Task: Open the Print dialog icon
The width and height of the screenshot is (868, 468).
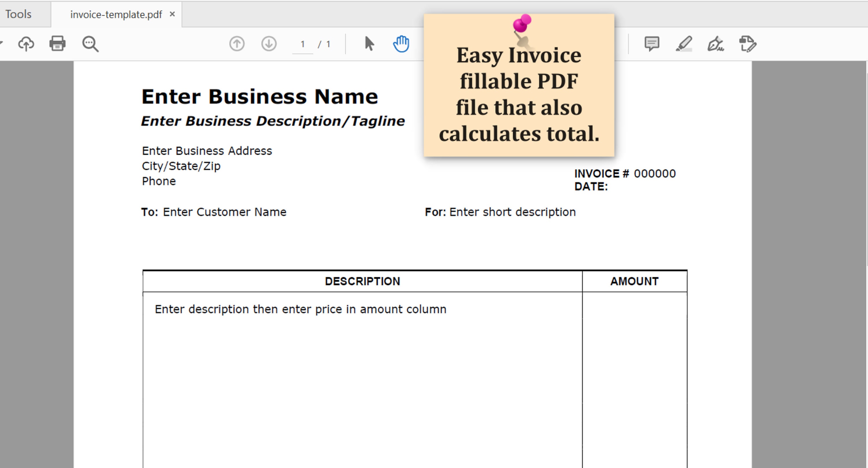Action: pyautogui.click(x=57, y=43)
